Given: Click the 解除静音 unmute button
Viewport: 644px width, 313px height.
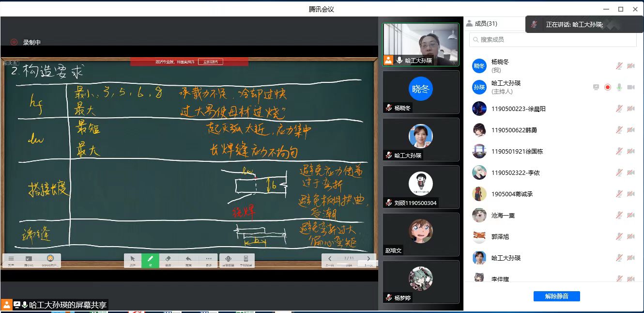Looking at the screenshot, I should coord(556,296).
